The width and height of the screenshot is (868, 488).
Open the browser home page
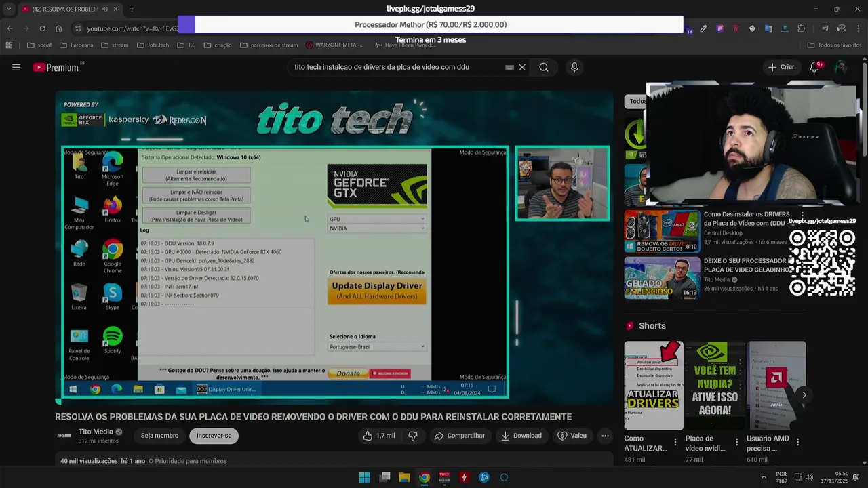tap(58, 28)
